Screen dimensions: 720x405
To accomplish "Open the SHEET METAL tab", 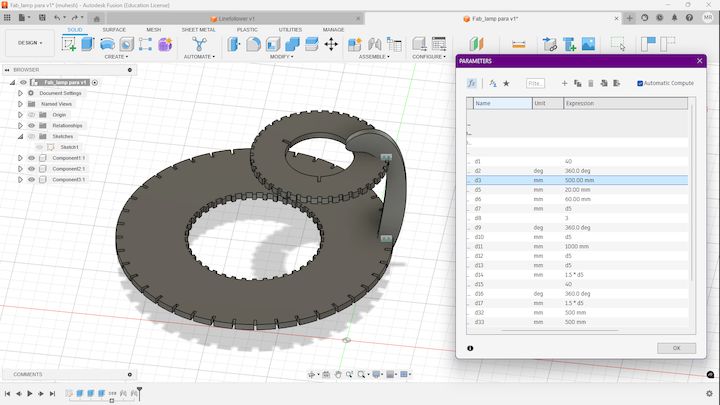I will point(198,29).
